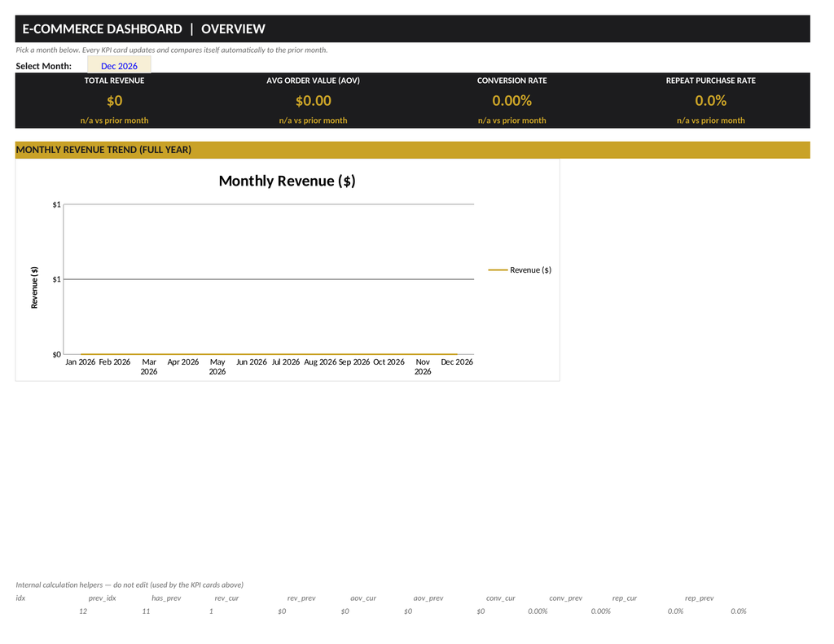
Task: Click the Feb 2026 x-axis label
Action: coord(114,362)
